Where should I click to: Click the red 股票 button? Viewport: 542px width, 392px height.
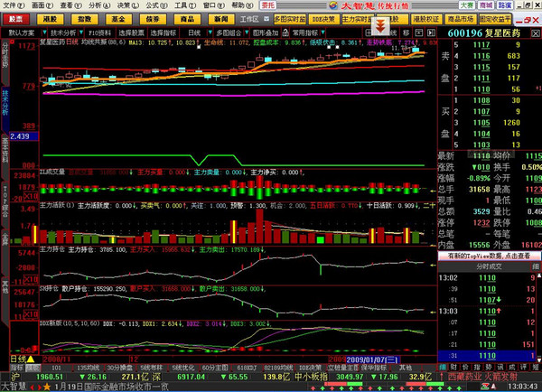(17, 18)
